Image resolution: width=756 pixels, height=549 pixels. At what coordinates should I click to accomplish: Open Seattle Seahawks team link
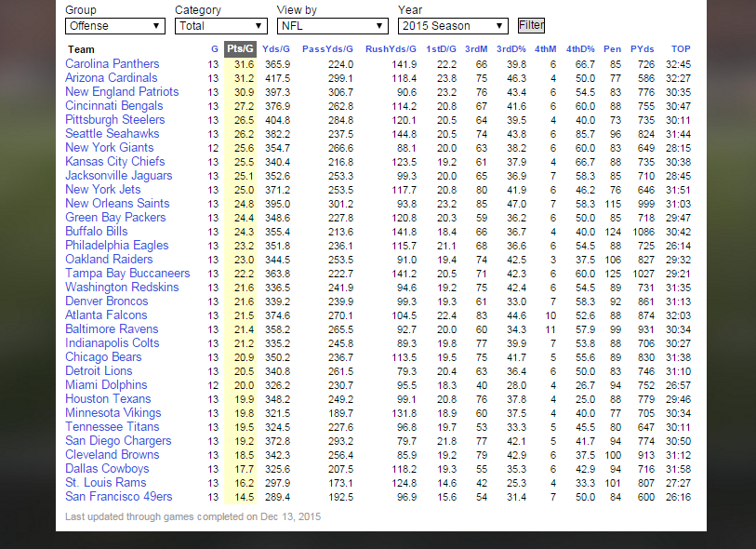tap(113, 134)
